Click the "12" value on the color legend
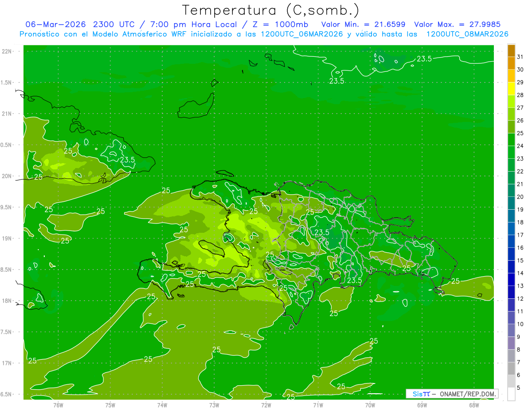The image size is (532, 411). (520, 298)
